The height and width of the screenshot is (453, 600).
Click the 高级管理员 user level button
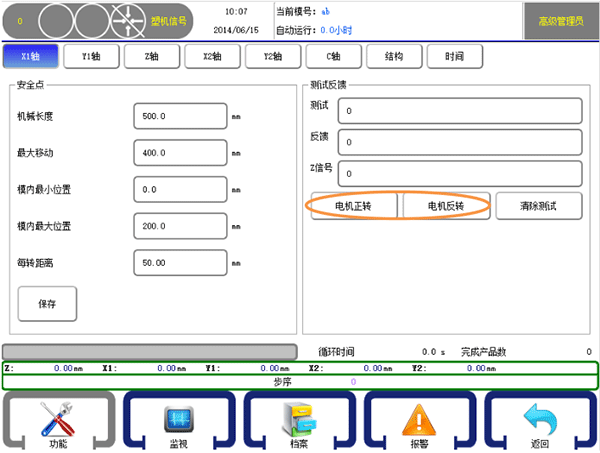[x=558, y=19]
